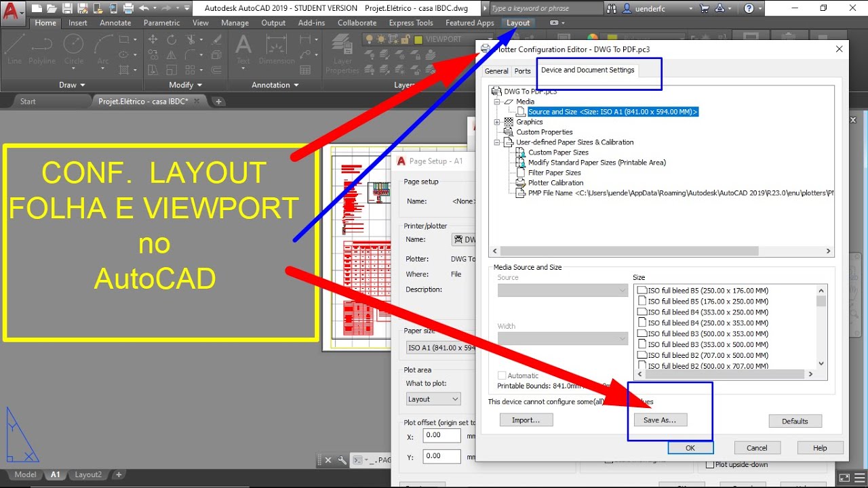Viewport: 868px width, 488px height.
Task: Open the Paper size dropdown in Page Setup
Action: 441,347
